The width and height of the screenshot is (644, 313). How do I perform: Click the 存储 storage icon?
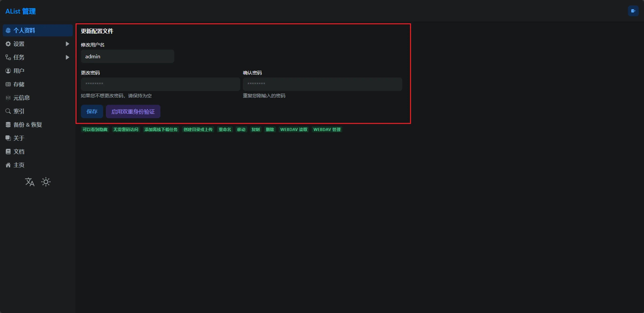(x=8, y=84)
